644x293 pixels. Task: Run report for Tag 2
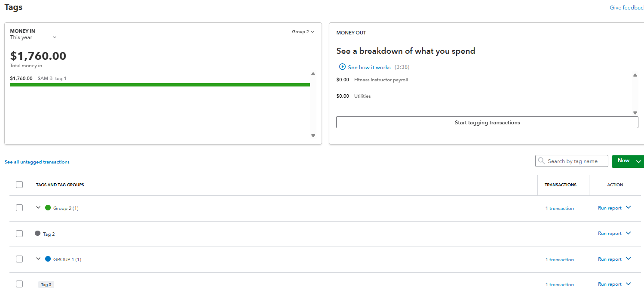tap(610, 234)
